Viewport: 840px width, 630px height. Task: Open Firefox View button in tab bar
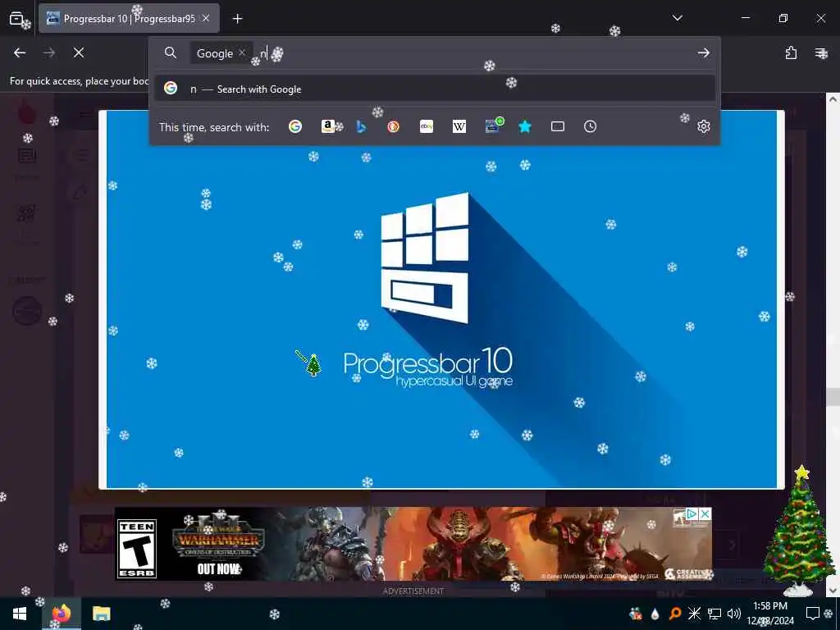click(16, 19)
